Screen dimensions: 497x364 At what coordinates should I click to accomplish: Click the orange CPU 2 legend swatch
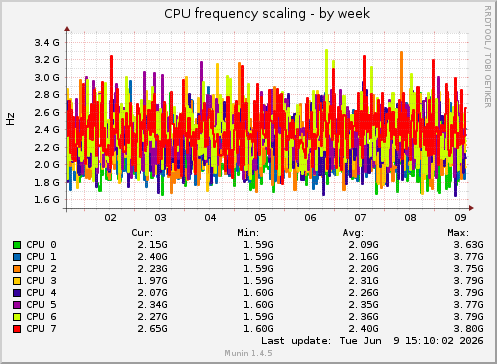pos(17,269)
